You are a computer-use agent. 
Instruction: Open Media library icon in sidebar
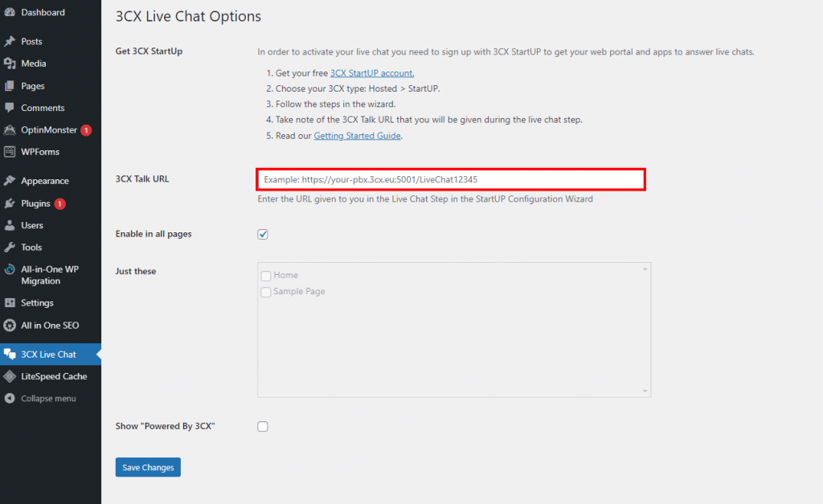click(10, 64)
